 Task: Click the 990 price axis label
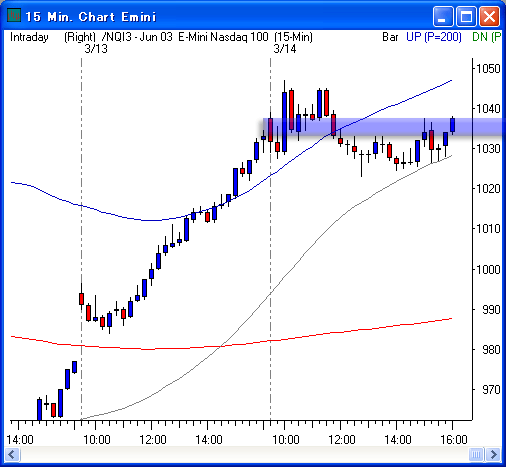click(x=491, y=310)
